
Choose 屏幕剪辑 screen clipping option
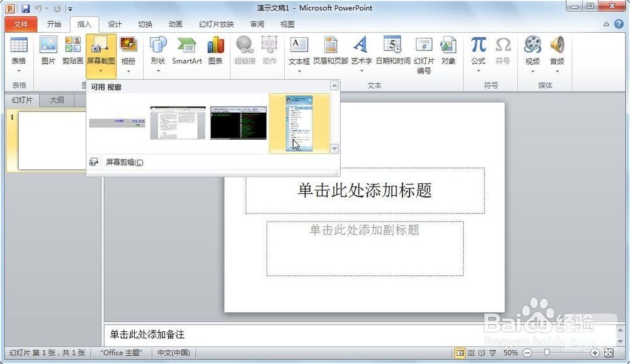tap(124, 162)
